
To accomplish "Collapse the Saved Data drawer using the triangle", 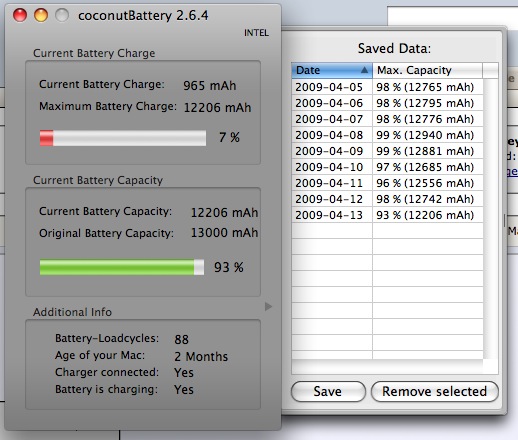I will pyautogui.click(x=268, y=306).
